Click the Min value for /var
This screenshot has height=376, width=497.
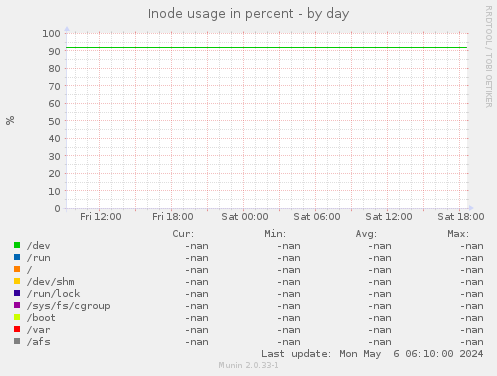(x=289, y=330)
